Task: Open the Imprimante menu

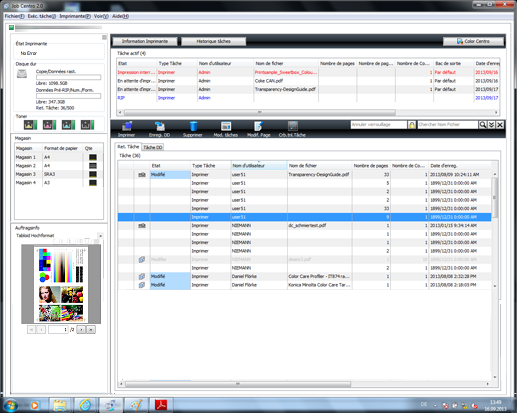Action: click(75, 16)
